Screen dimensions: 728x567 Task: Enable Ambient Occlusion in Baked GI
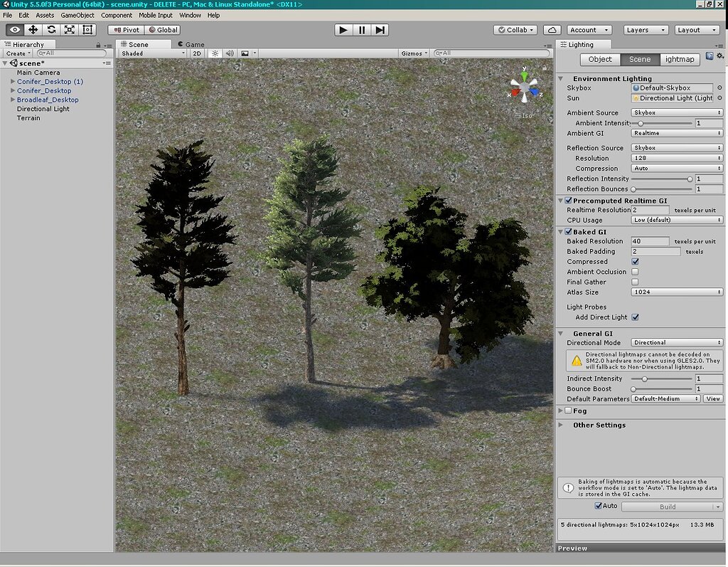pos(634,272)
